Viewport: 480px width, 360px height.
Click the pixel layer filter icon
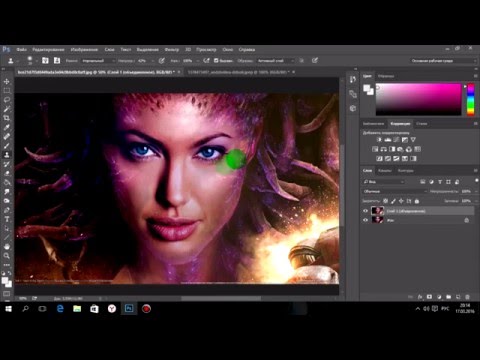[x=423, y=182]
